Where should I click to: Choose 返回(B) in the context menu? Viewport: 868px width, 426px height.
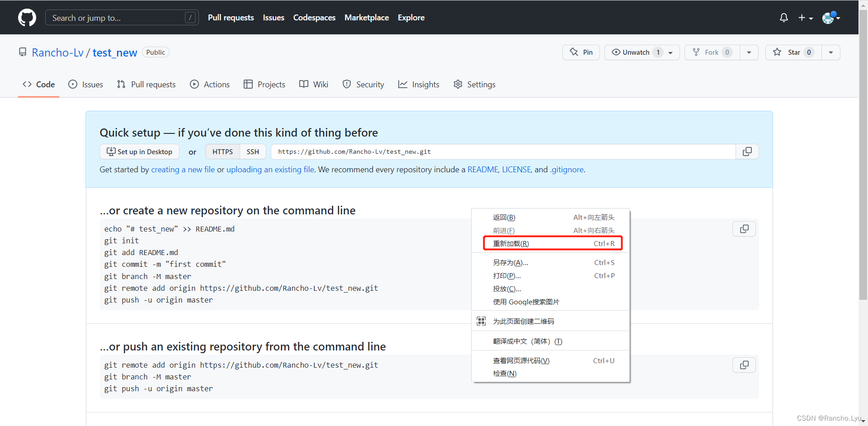tap(551, 218)
